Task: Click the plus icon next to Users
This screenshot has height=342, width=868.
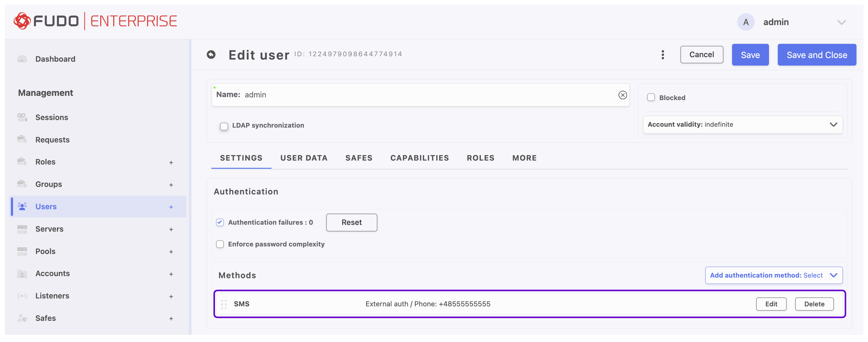Action: tap(171, 207)
